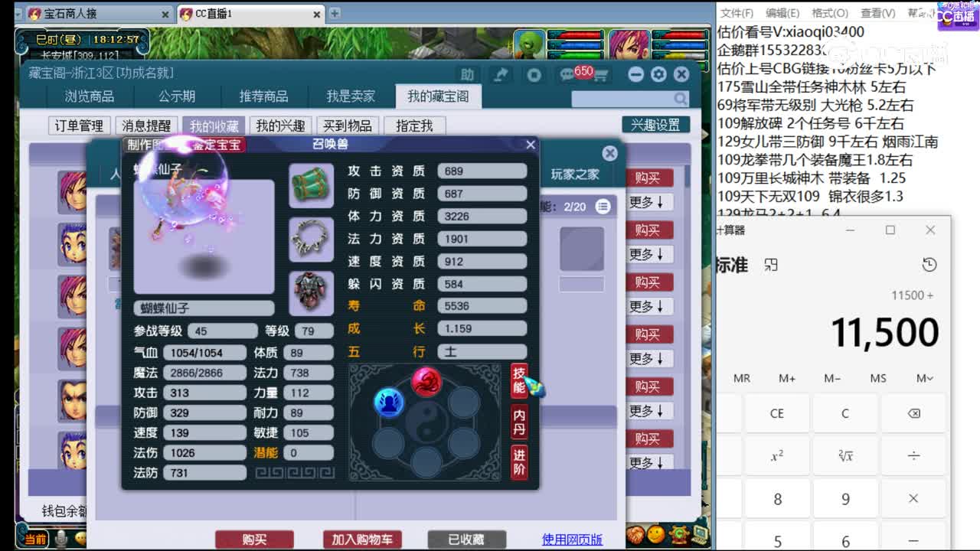Expand the top 更多 dropdown in listings
This screenshot has height=551, width=980.
point(650,203)
